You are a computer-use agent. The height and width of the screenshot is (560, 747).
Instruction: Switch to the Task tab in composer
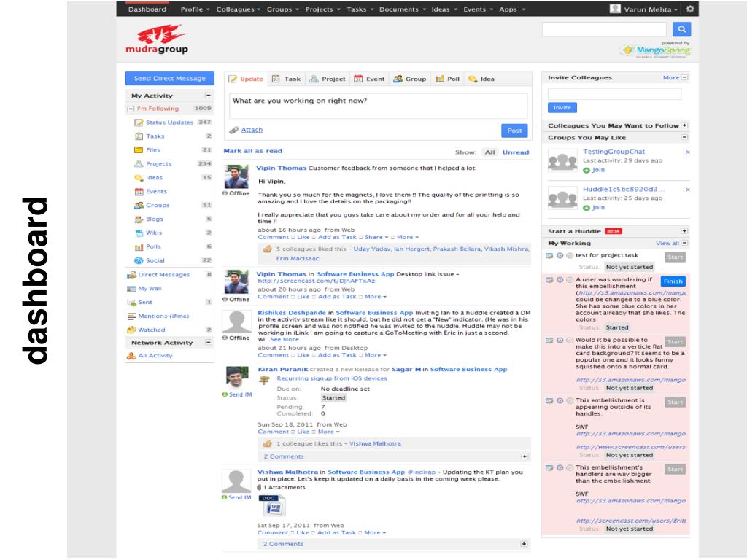click(x=287, y=79)
